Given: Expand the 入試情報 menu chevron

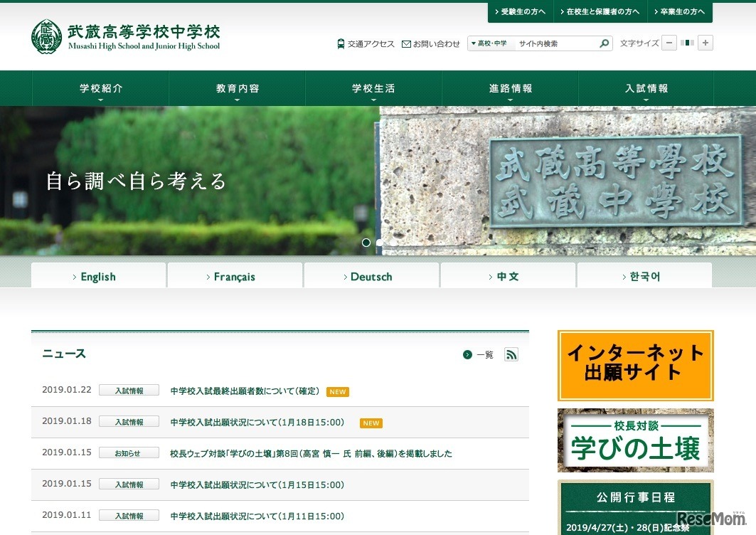Looking at the screenshot, I should [x=645, y=100].
